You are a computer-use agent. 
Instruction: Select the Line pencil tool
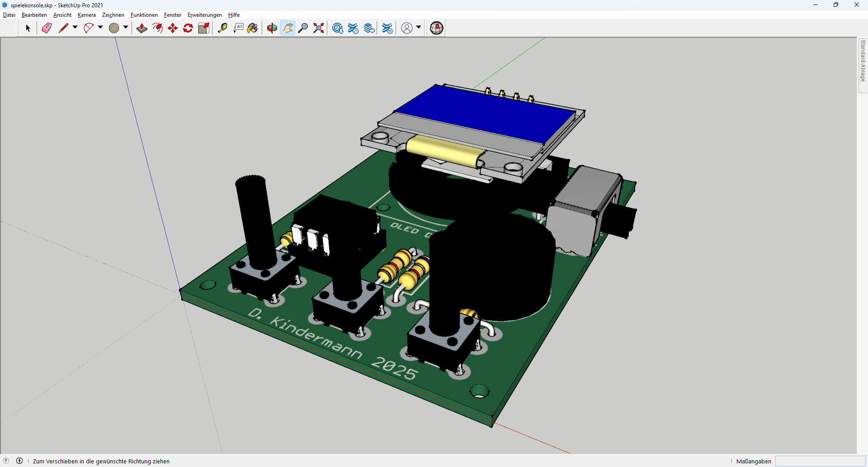[x=63, y=28]
